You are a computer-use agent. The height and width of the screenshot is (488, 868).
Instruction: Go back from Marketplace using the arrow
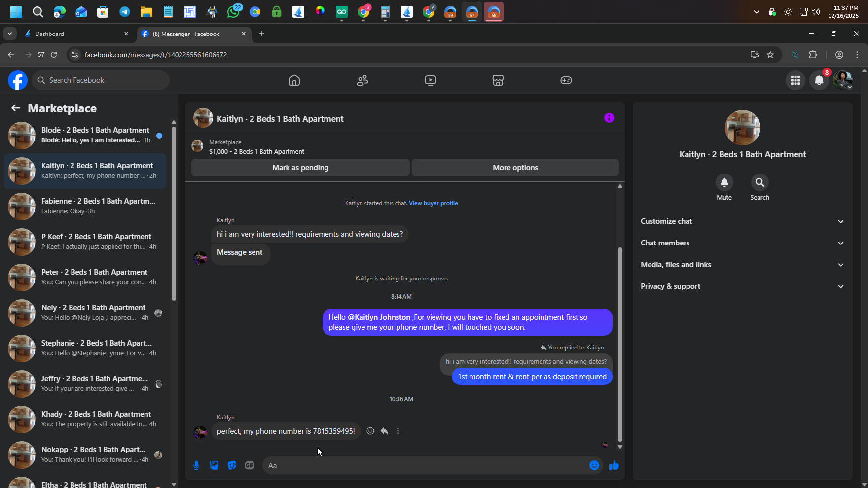(x=16, y=108)
